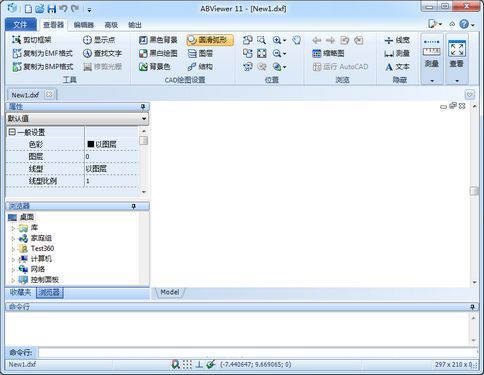Copy drawing with 复制为EMF格式

[x=42, y=53]
